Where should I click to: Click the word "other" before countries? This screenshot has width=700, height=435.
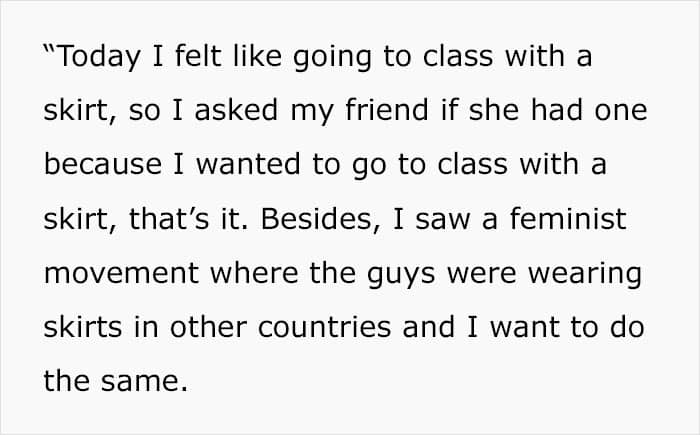(x=208, y=327)
